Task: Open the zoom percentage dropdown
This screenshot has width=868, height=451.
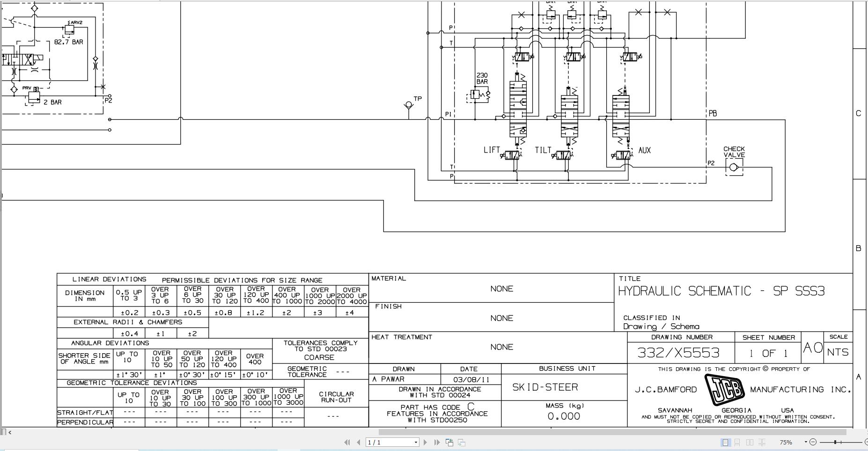Action: (x=806, y=442)
